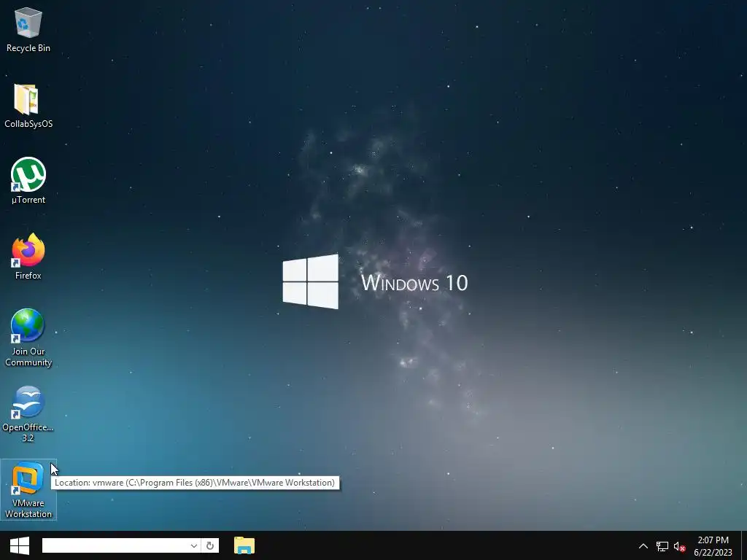The height and width of the screenshot is (560, 747).
Task: Open File Explorer from the taskbar
Action: point(244,545)
